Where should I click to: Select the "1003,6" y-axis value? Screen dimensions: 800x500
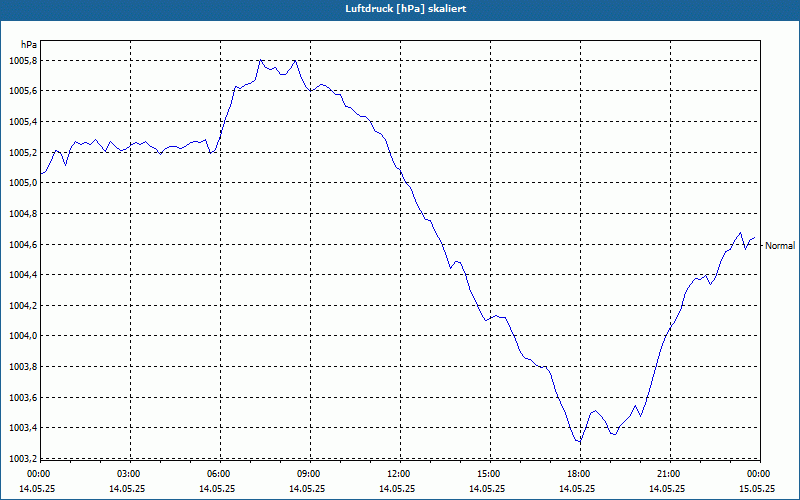(23, 397)
